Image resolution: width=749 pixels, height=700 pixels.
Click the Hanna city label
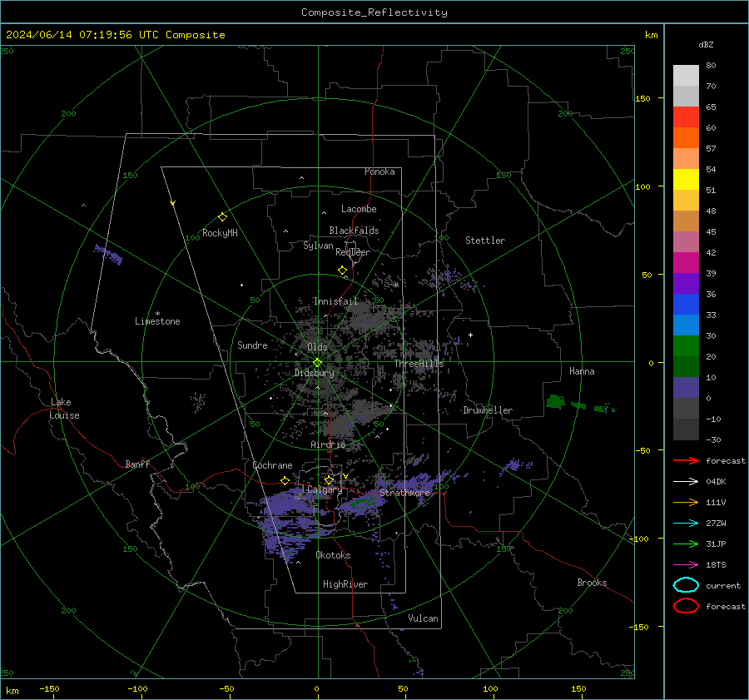tap(582, 371)
